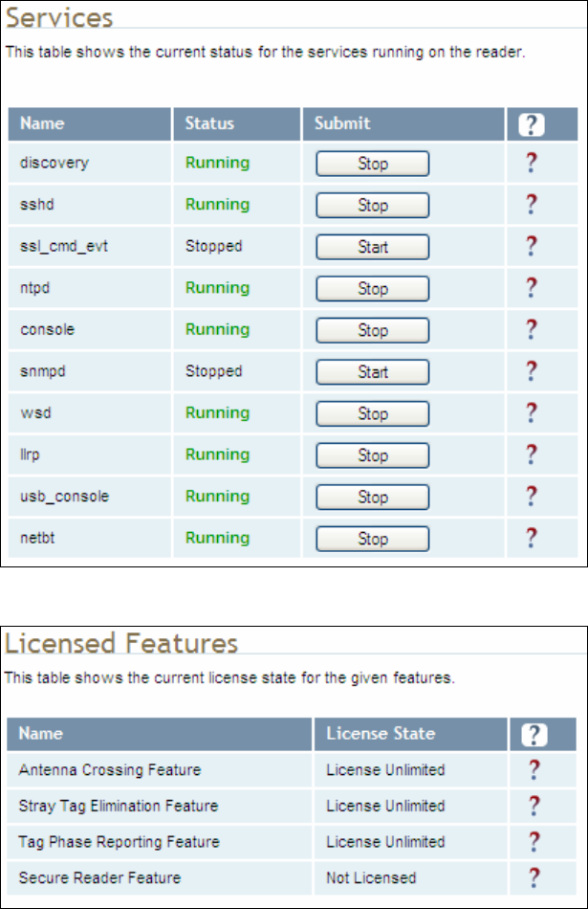
Task: Click License Unlimited for Antenna Crossing
Action: pyautogui.click(x=385, y=770)
